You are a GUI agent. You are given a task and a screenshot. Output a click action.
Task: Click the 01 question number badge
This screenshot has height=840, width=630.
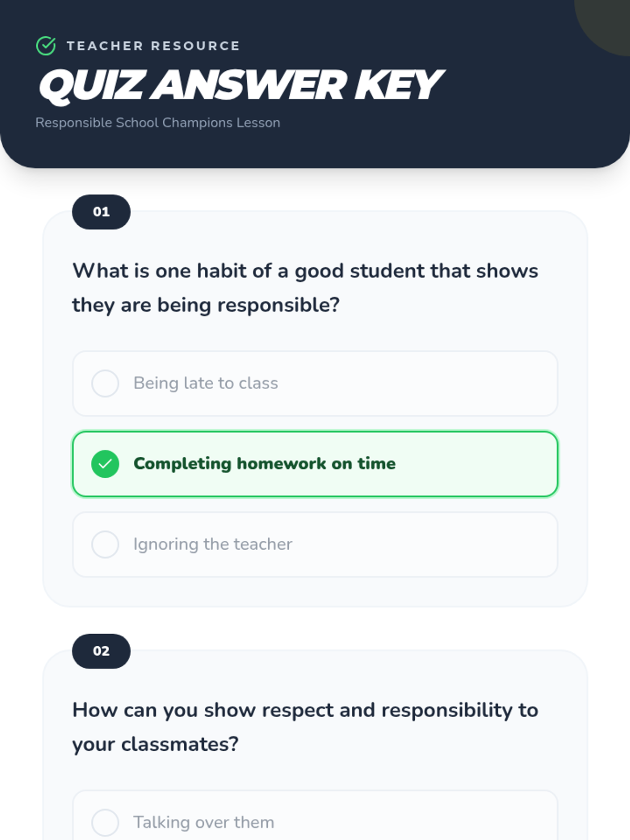coord(101,212)
